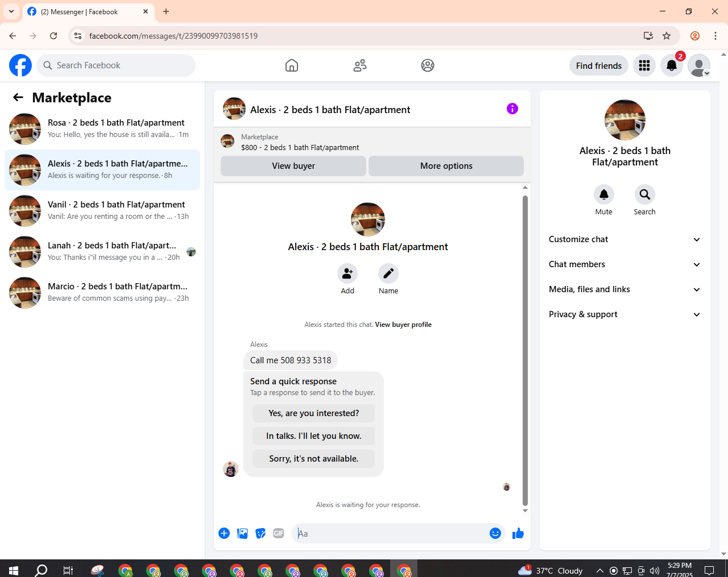Open the Windows Start button
728x577 pixels.
pos(14,570)
